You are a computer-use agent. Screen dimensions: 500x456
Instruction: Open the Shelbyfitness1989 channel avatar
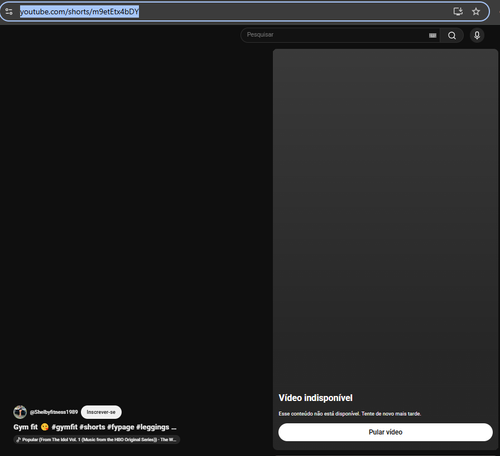[x=20, y=412]
